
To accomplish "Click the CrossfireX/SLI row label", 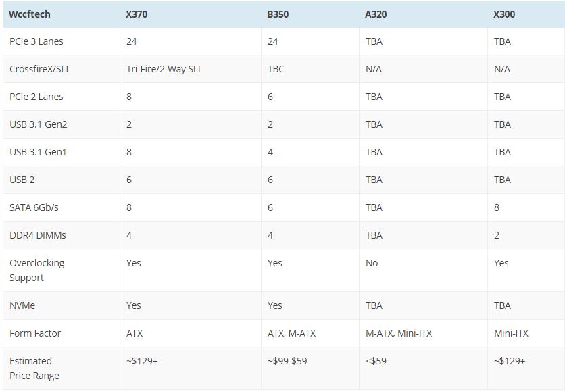I will 42,69.
